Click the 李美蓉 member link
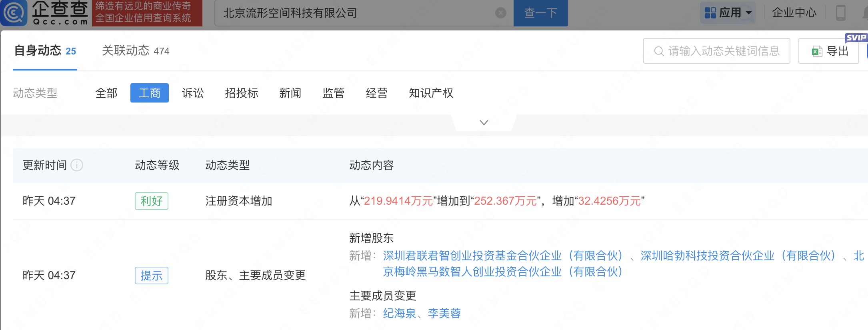The image size is (868, 330). (444, 313)
